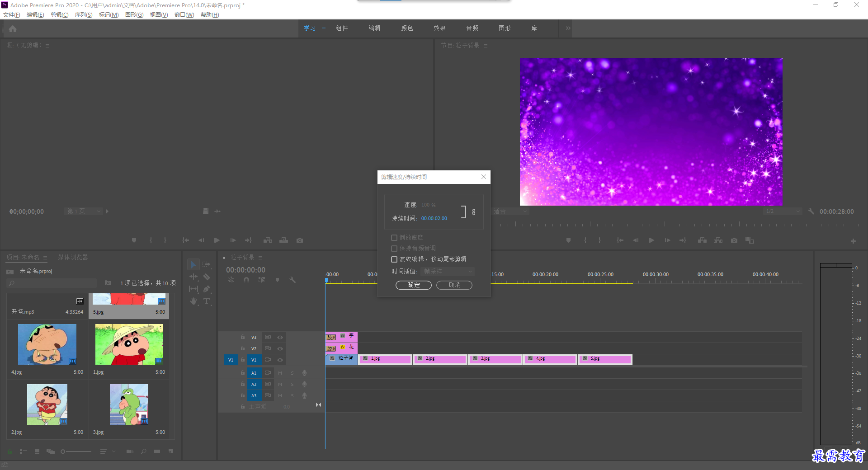Solo the A2 audio track
Viewport: 868px width, 470px height.
[x=292, y=384]
